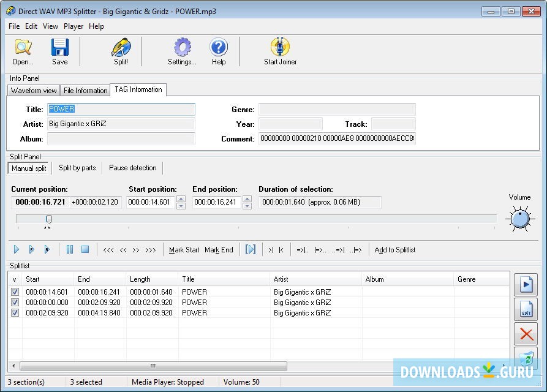Delete split with the red X icon
The image size is (547, 392).
[x=526, y=334]
